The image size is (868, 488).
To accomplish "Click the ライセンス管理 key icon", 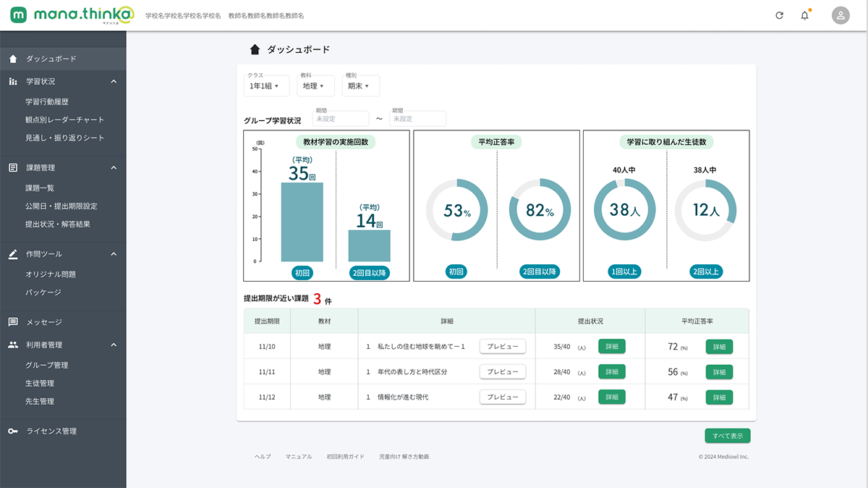I will [13, 432].
